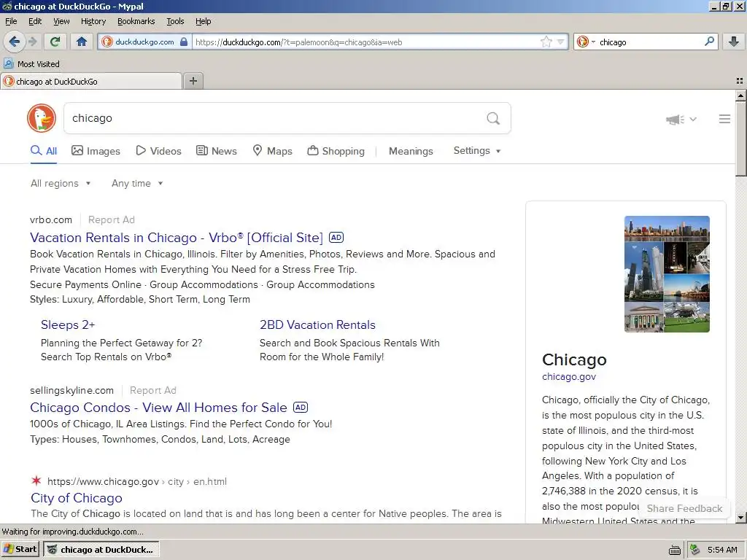This screenshot has width=747, height=560.
Task: Click the toolbar search magnifier icon
Action: click(x=709, y=42)
